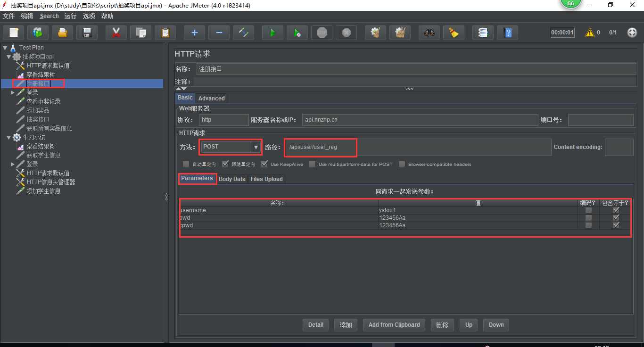Open the 编辑 menu
This screenshot has height=347, width=644.
(27, 16)
